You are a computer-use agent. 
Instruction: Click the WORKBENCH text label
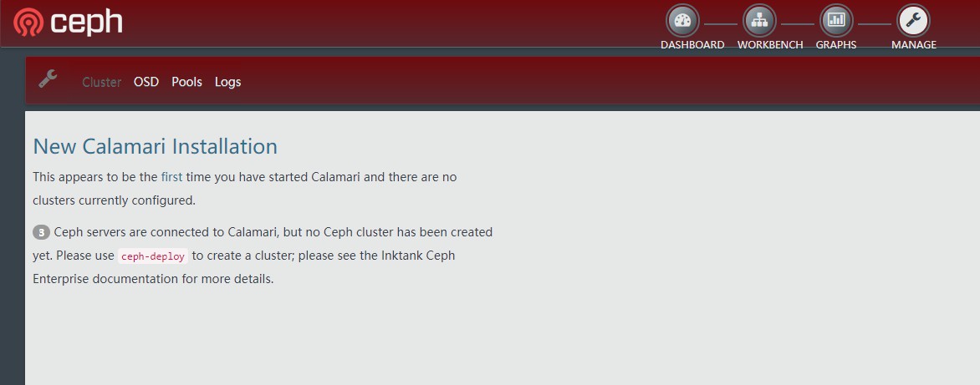[x=770, y=45]
